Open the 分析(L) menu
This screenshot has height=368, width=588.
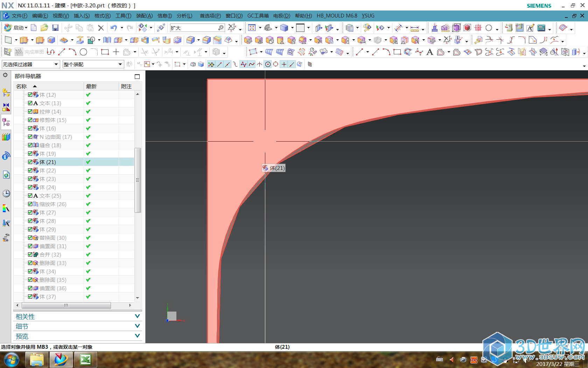[x=184, y=16]
